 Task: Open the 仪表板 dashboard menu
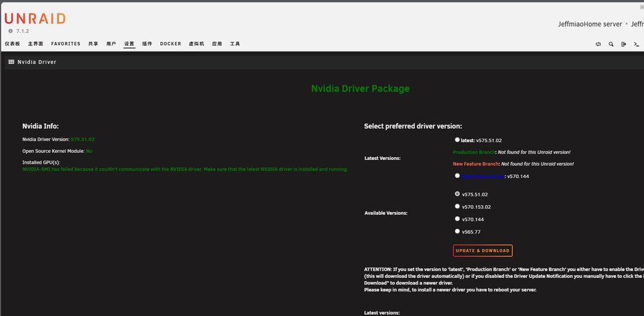12,44
